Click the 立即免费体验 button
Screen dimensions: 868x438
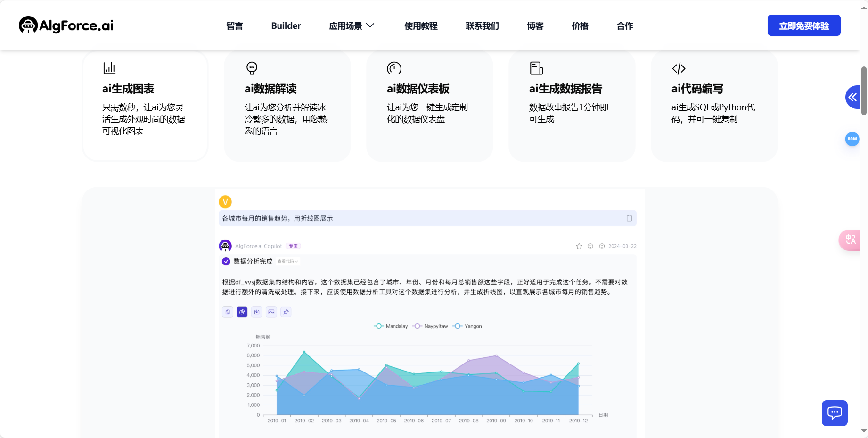point(803,25)
